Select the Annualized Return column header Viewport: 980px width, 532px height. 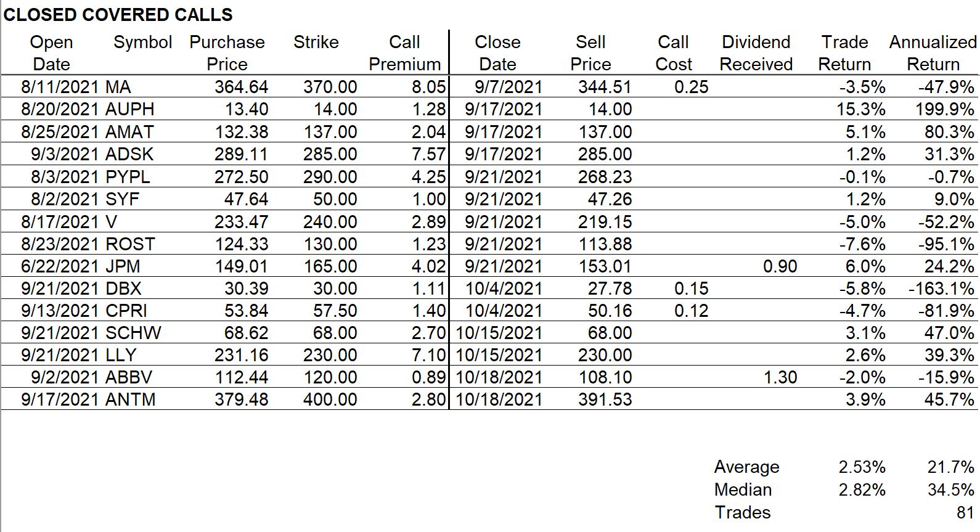tap(933, 53)
